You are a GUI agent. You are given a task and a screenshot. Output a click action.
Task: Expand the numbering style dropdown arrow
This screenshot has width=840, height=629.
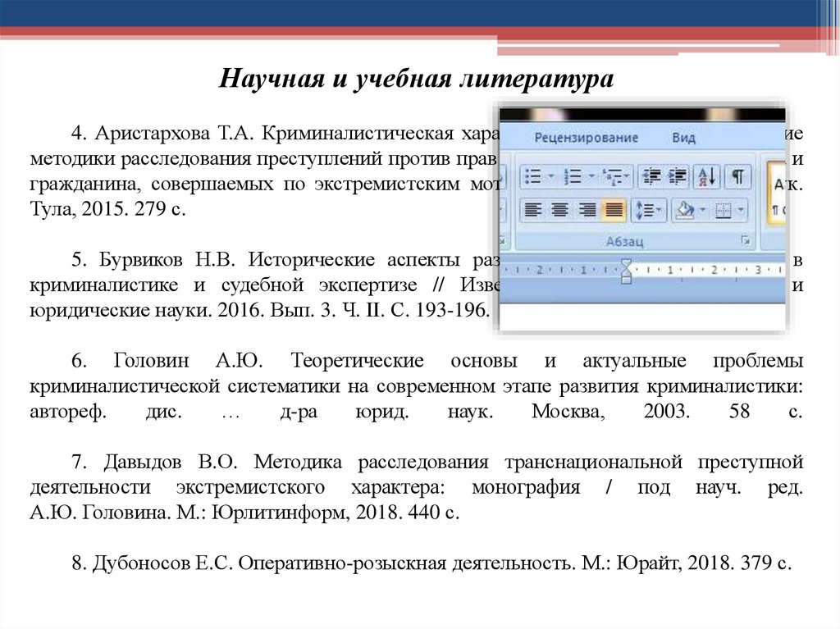click(x=591, y=176)
